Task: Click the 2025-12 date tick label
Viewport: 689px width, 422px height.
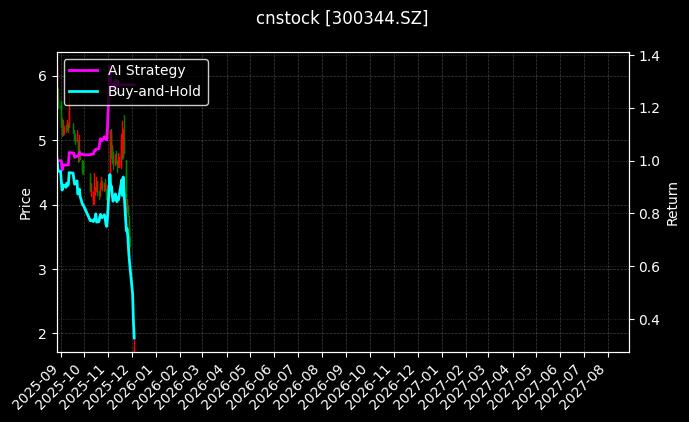Action: [x=114, y=380]
